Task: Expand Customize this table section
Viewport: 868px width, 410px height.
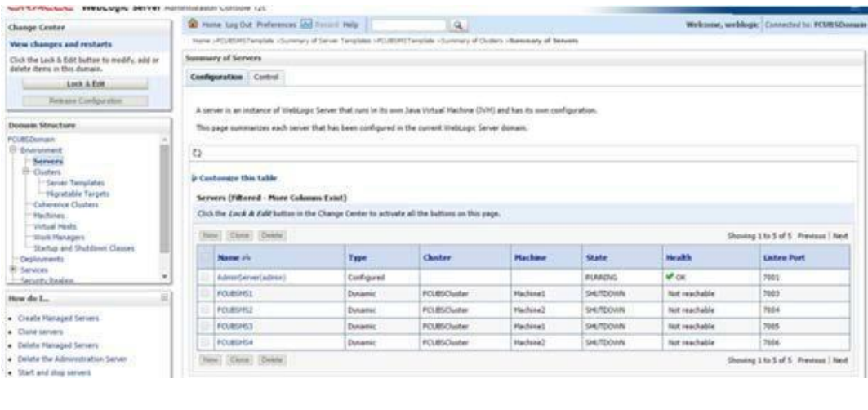Action: (194, 178)
